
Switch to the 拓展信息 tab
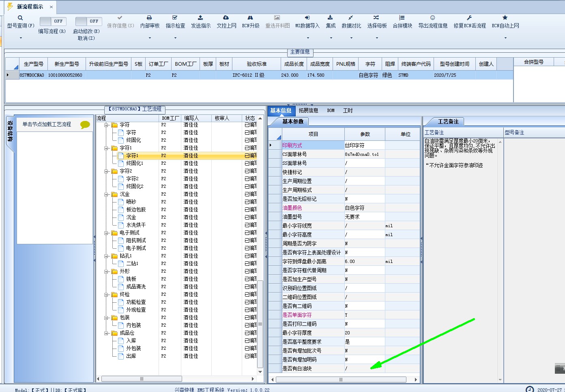click(x=308, y=110)
